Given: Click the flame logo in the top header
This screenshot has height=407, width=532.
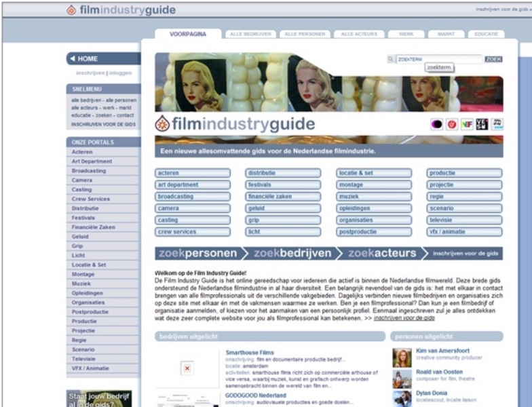Looking at the screenshot, I should 71,10.
